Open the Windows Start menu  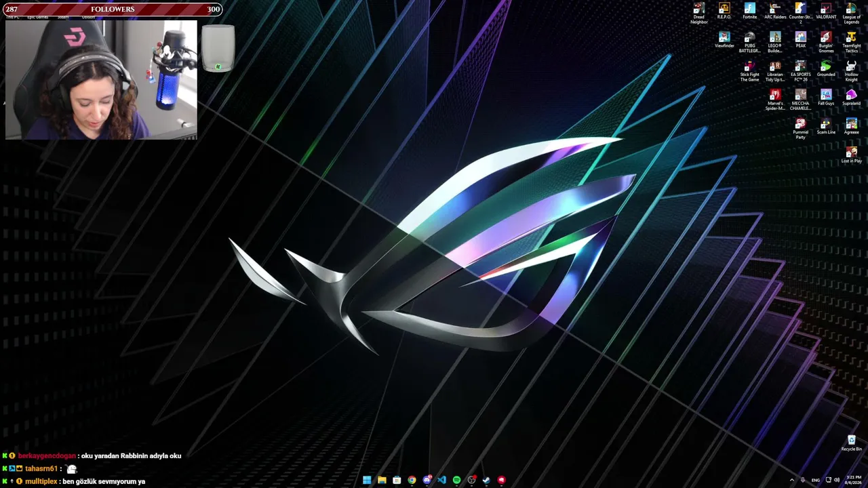(367, 480)
